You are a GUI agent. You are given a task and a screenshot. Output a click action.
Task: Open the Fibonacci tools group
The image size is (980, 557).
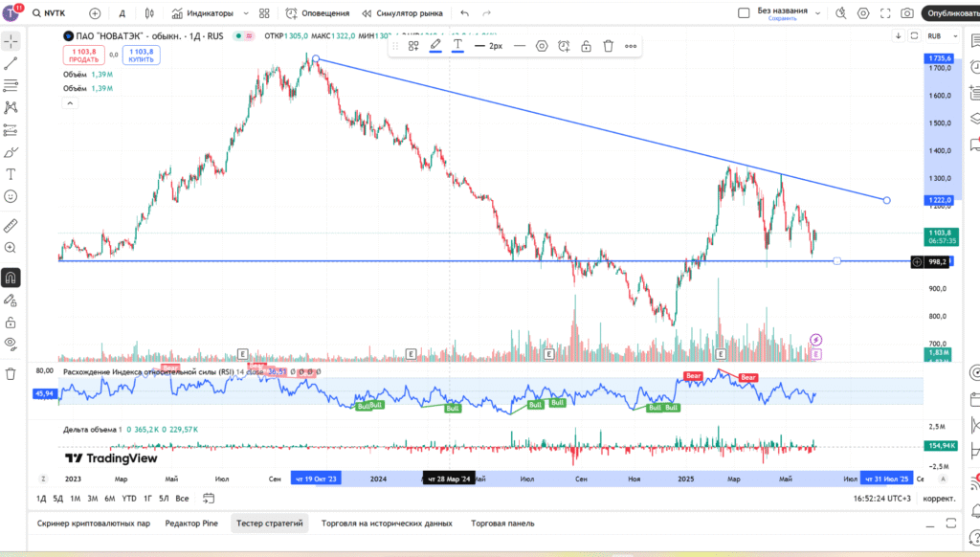pyautogui.click(x=11, y=85)
